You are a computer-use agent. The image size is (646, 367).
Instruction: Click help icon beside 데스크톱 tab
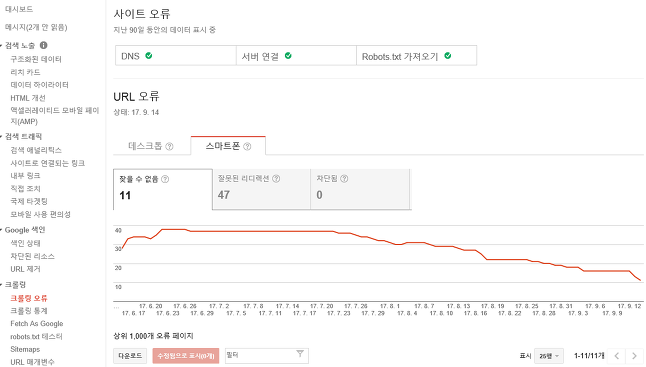pyautogui.click(x=169, y=146)
